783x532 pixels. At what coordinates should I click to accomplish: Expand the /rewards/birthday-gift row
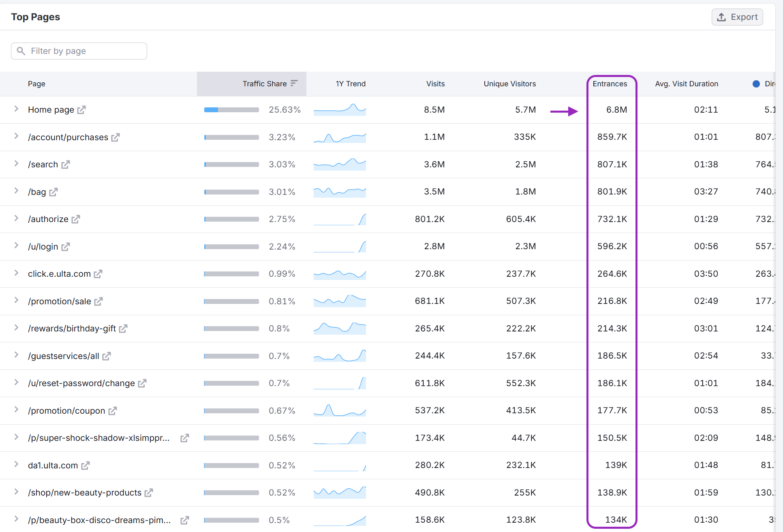point(16,328)
